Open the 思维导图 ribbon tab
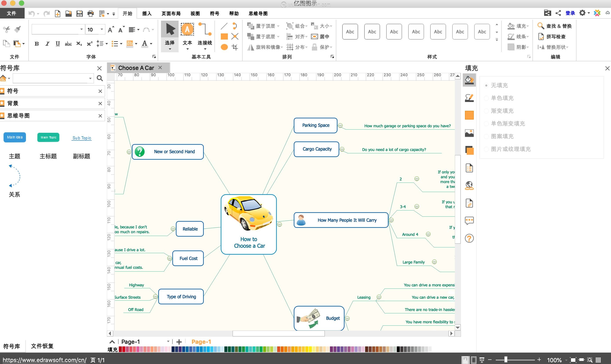The width and height of the screenshot is (611, 364). (x=258, y=13)
